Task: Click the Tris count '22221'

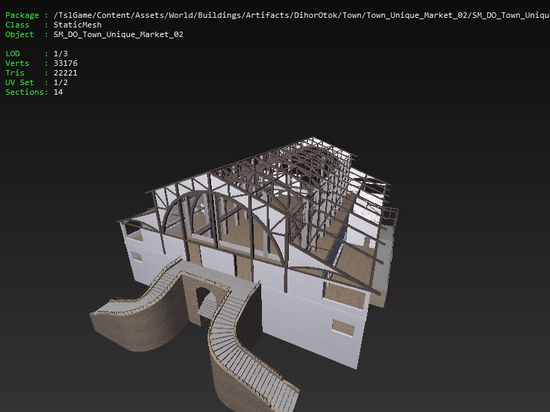Action: click(66, 73)
